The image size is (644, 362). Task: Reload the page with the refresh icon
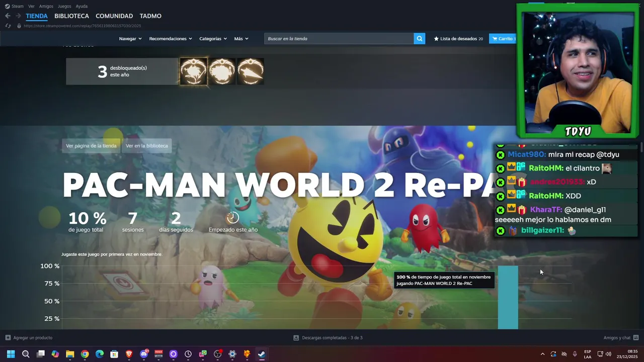coord(8,26)
